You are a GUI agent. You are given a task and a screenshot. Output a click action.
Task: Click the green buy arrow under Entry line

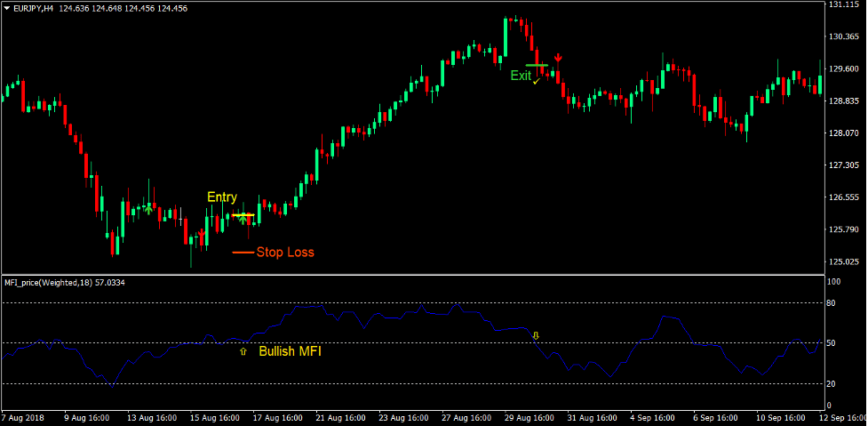point(243,220)
